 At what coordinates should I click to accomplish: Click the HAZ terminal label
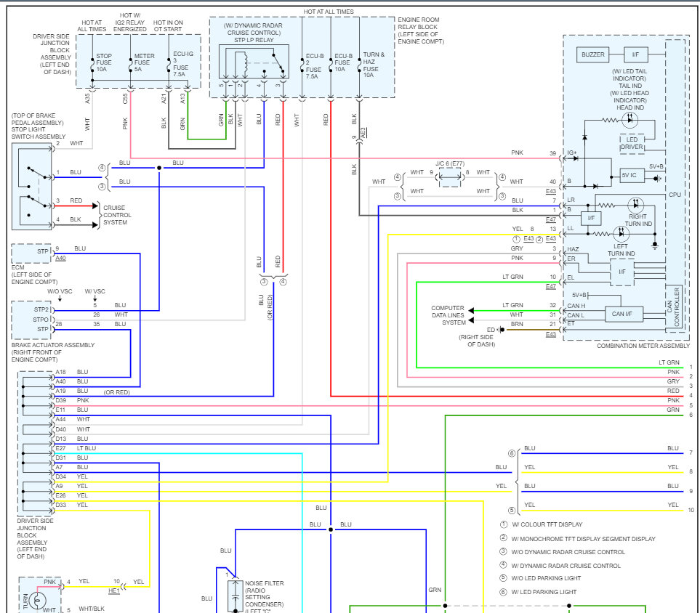click(573, 249)
